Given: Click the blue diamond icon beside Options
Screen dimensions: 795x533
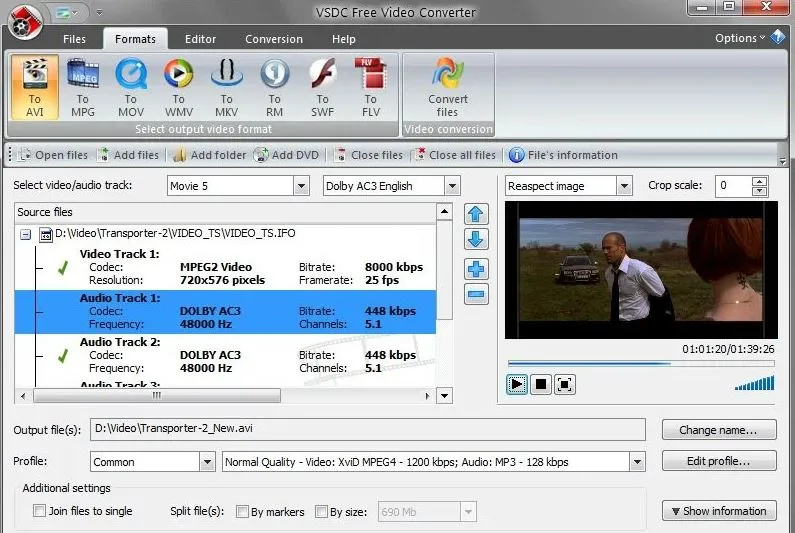Looking at the screenshot, I should coord(777,37).
